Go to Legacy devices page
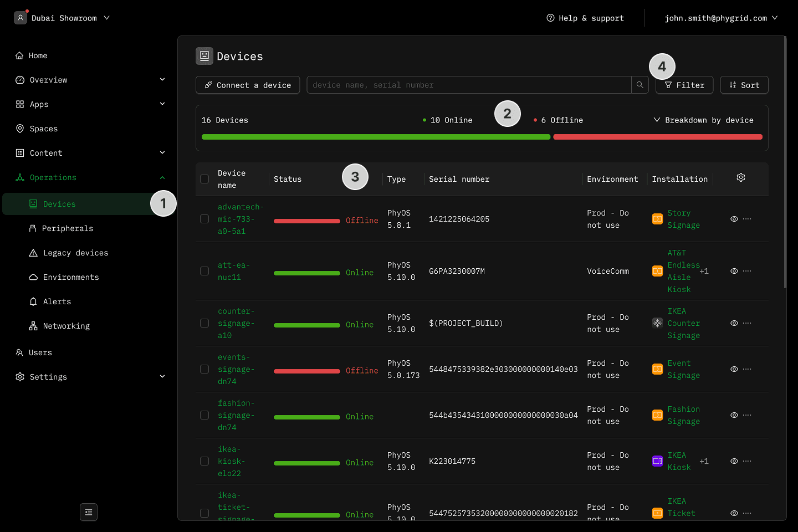 tap(75, 253)
